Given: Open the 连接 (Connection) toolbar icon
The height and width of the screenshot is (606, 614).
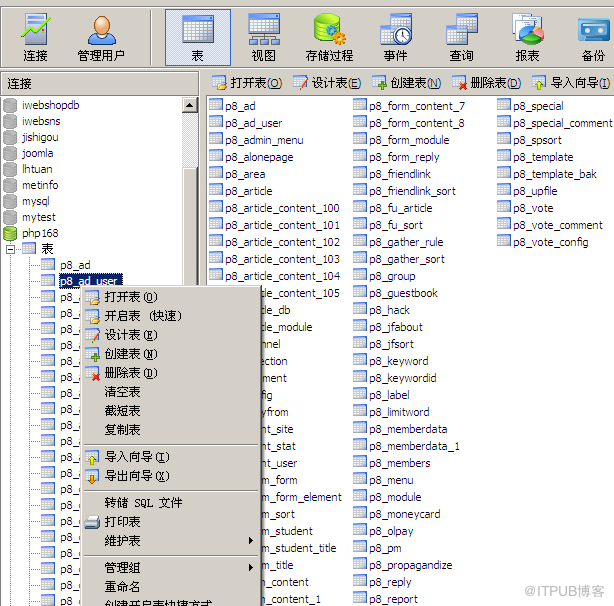Looking at the screenshot, I should (x=35, y=38).
